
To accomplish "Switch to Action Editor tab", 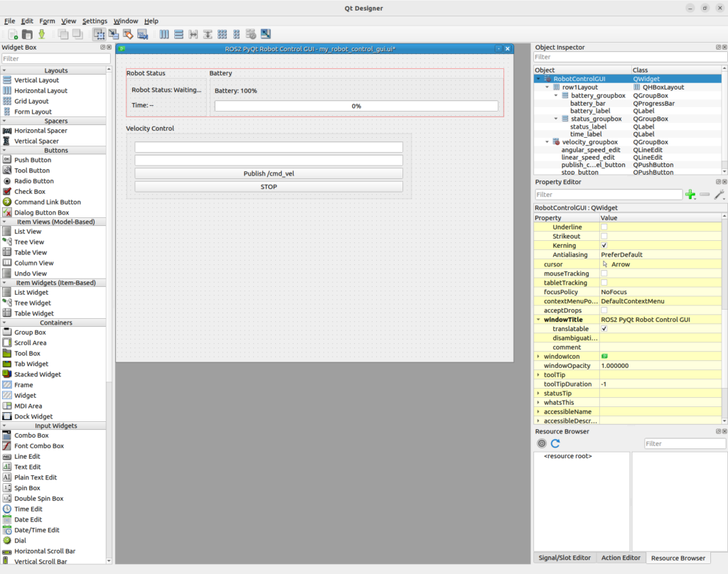I will click(x=620, y=558).
